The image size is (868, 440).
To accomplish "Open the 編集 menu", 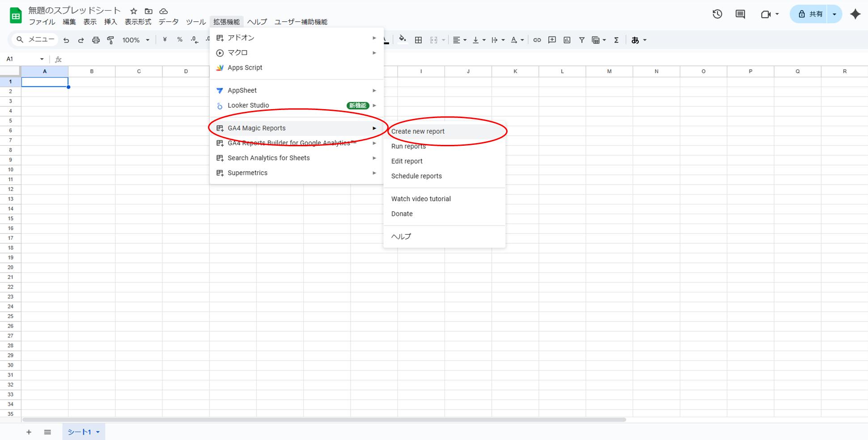I will click(69, 22).
